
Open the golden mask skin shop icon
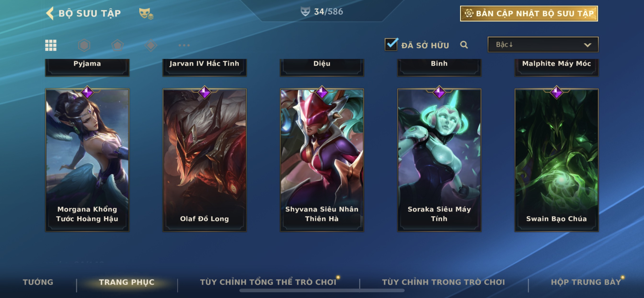pyautogui.click(x=146, y=13)
